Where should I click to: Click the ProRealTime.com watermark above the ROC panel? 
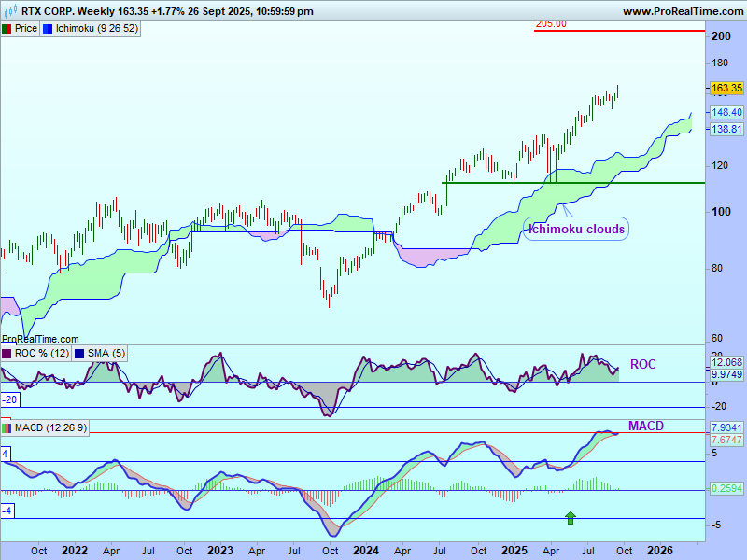point(40,340)
